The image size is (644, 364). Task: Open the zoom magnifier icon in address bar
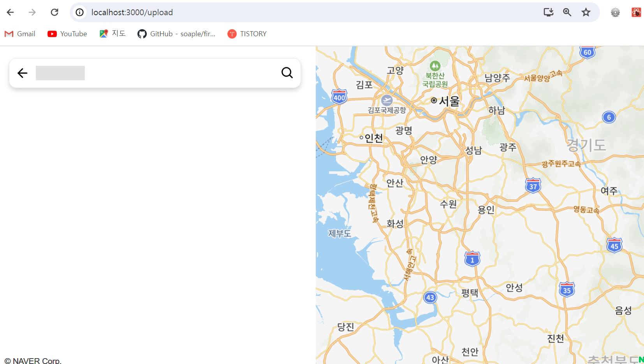click(x=567, y=12)
